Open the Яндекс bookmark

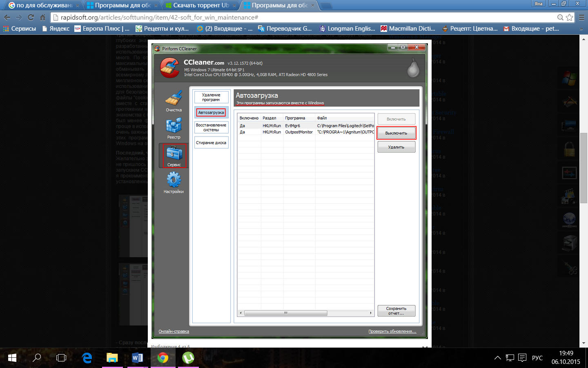56,29
